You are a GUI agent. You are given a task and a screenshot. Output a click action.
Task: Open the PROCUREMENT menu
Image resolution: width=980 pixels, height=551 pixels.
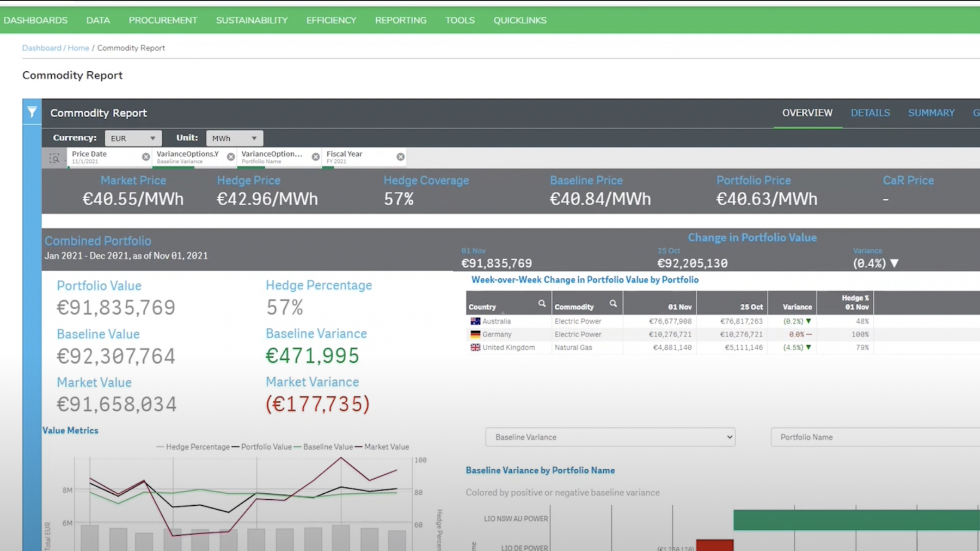click(x=163, y=20)
